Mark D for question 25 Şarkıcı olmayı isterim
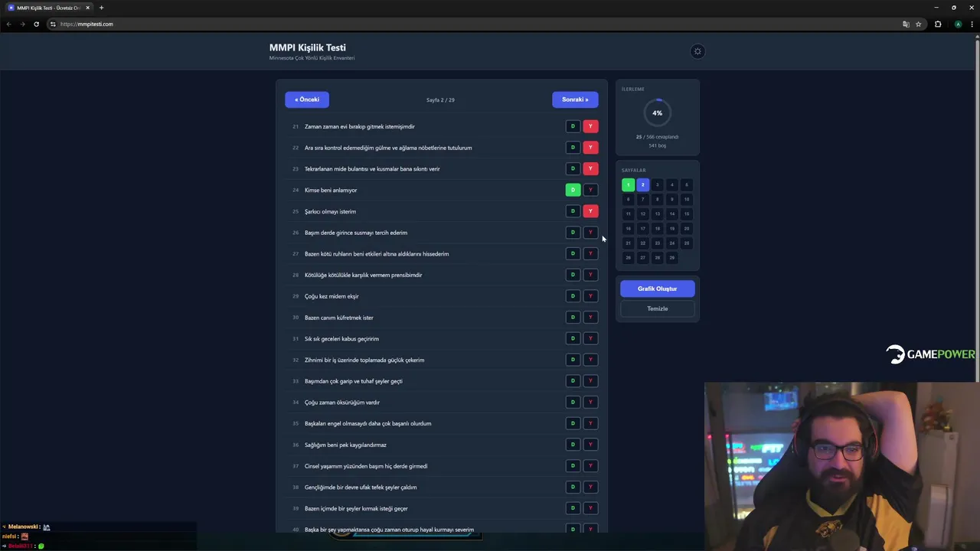 coord(573,211)
